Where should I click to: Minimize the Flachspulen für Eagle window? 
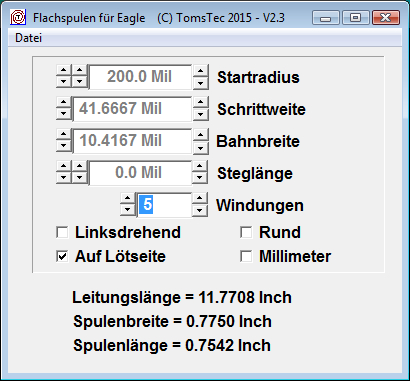pos(325,18)
